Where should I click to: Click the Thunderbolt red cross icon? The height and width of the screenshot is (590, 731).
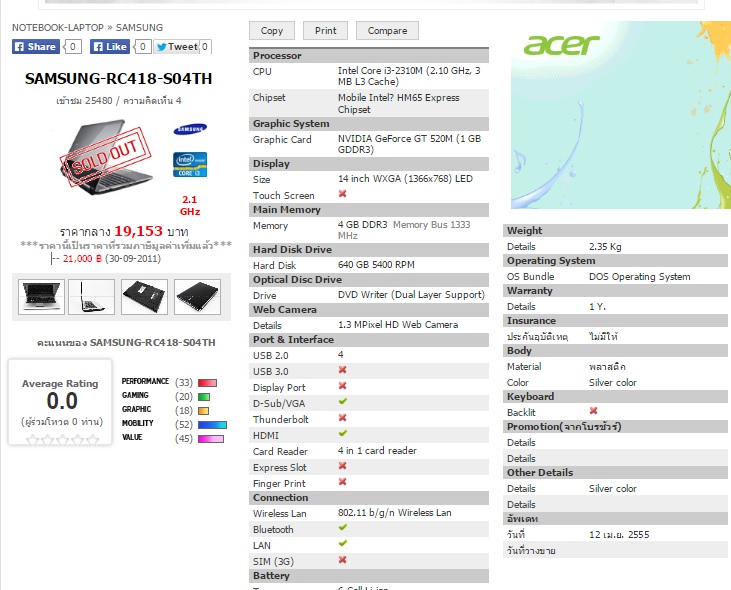(x=342, y=418)
